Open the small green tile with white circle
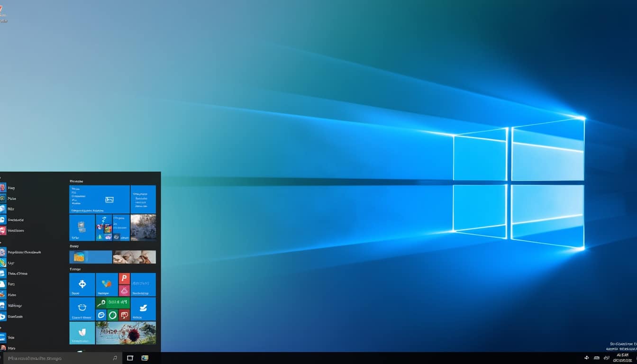The image size is (637, 364). 112,315
